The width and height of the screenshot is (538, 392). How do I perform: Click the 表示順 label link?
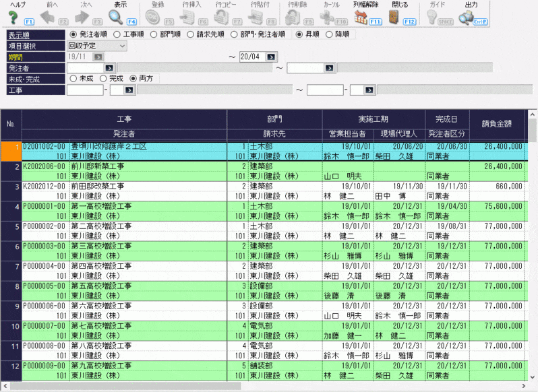(19, 35)
